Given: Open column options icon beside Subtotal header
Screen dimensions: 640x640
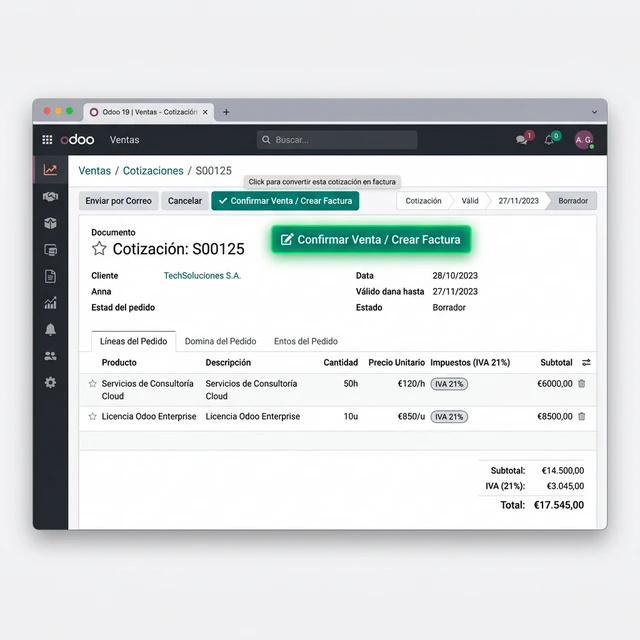Looking at the screenshot, I should 586,362.
